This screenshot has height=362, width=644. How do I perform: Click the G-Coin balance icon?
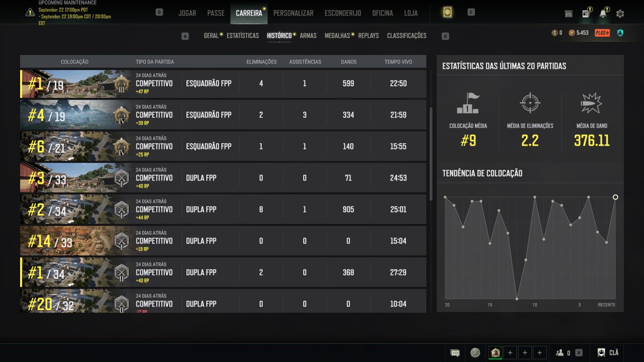click(x=555, y=33)
